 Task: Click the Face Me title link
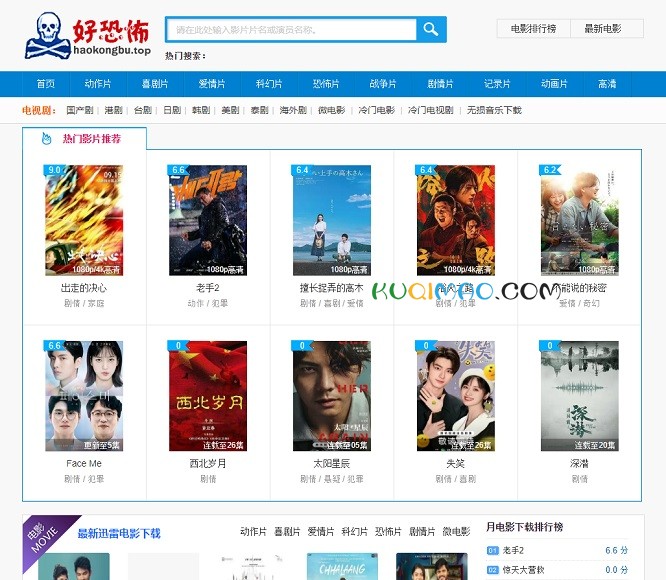[x=84, y=463]
